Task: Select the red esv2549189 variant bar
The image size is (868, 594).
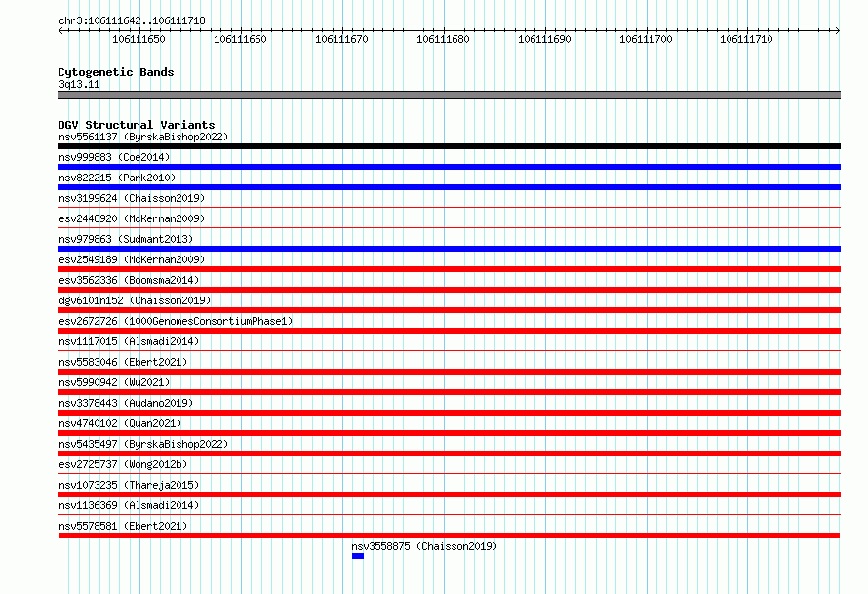Action: pos(449,269)
